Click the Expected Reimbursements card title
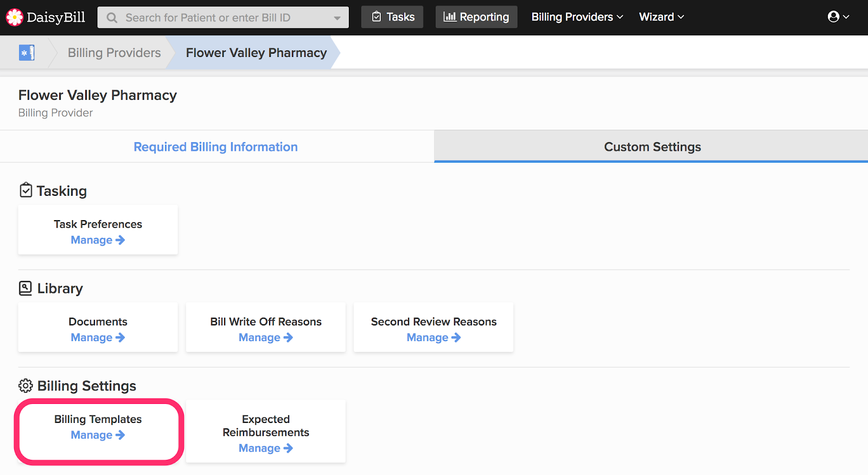Image resolution: width=868 pixels, height=475 pixels. coord(266,426)
